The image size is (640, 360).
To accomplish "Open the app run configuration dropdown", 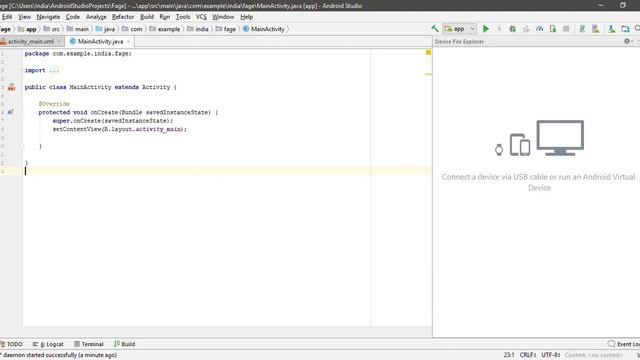I will click(x=460, y=29).
